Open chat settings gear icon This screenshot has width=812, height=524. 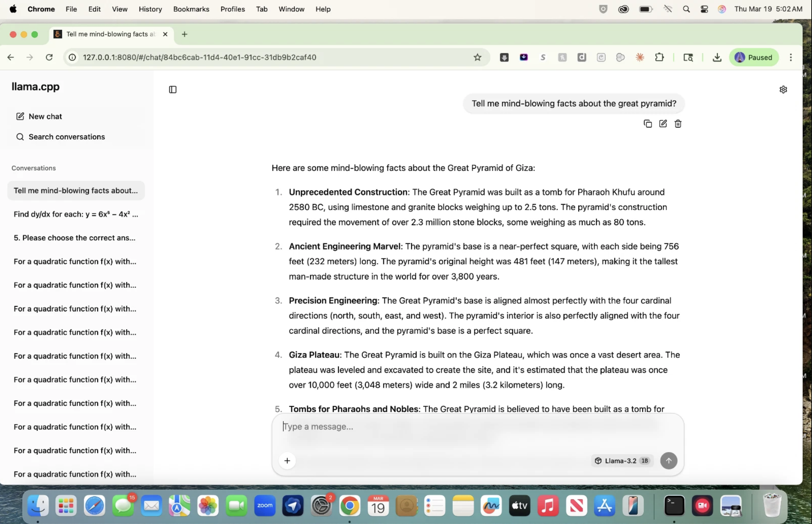point(783,89)
